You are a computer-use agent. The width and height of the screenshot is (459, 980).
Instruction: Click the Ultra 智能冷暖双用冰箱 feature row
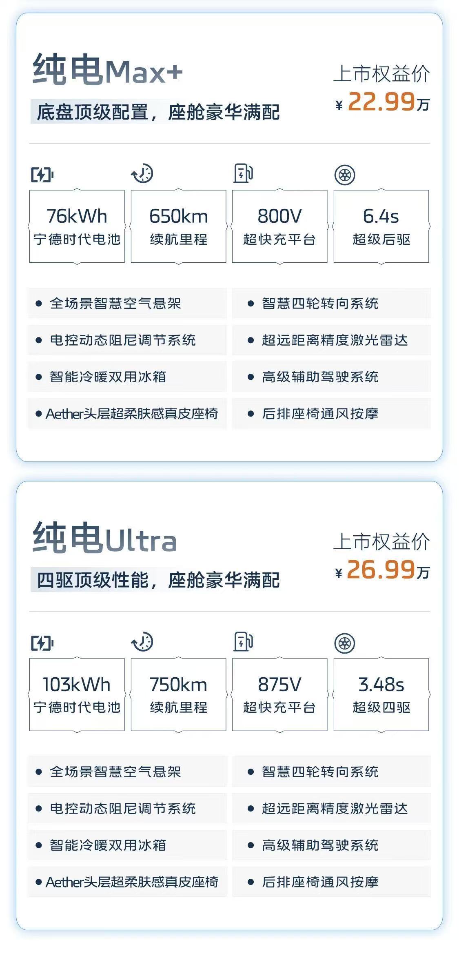pyautogui.click(x=127, y=845)
